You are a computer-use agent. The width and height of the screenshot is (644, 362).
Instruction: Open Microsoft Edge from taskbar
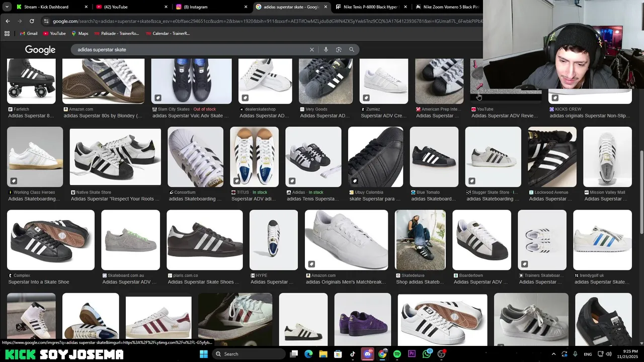coord(308,354)
